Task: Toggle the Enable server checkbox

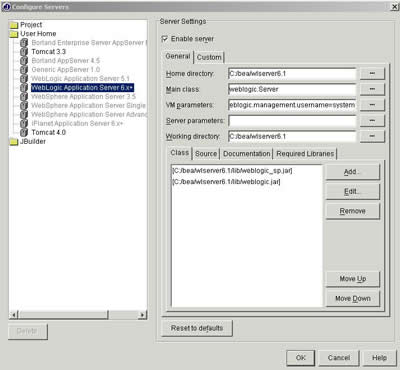Action: click(165, 39)
